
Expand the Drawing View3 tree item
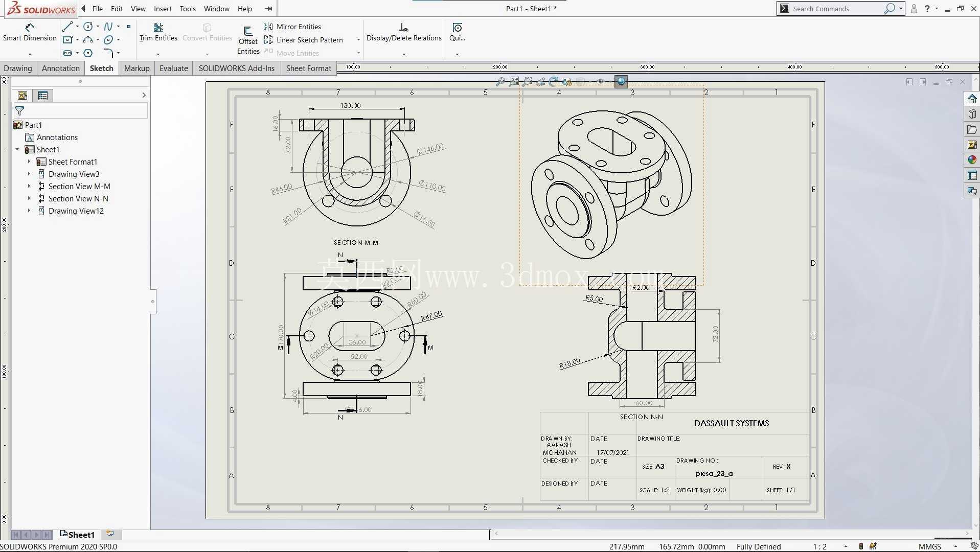point(29,174)
